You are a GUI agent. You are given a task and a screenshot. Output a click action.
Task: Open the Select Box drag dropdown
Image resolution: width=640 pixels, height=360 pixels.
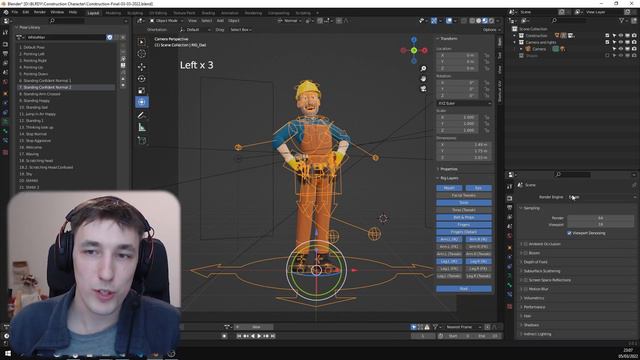click(x=240, y=30)
